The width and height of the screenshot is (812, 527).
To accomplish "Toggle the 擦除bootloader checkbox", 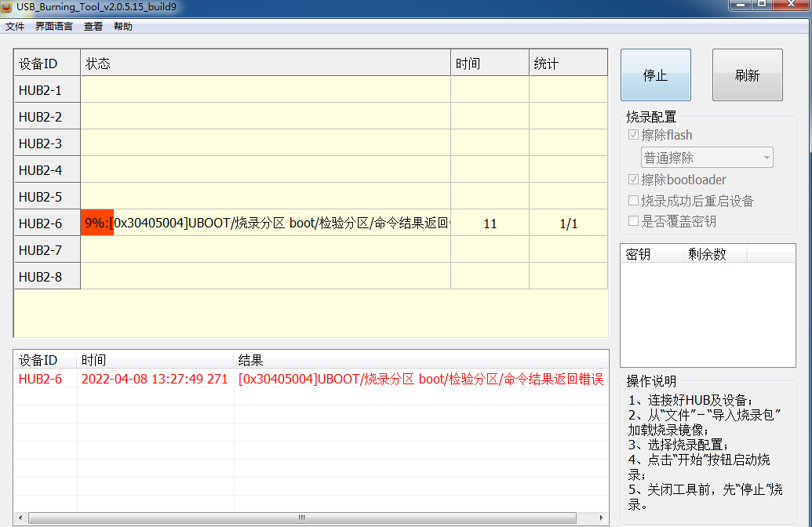I will click(x=633, y=180).
